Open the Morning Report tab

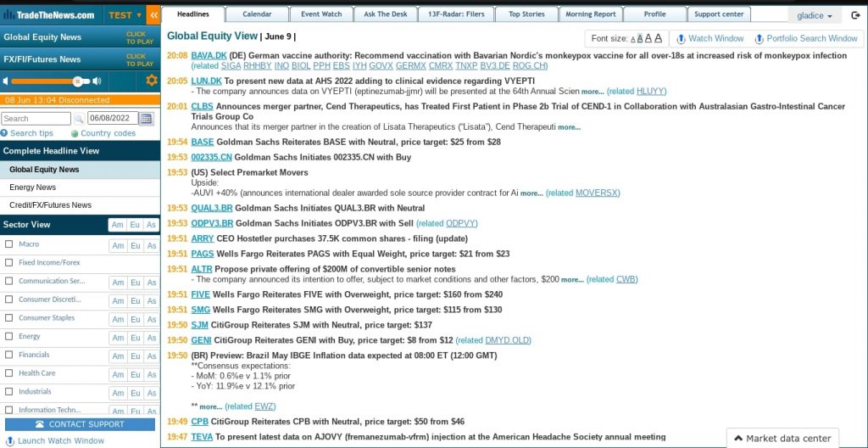tap(591, 14)
